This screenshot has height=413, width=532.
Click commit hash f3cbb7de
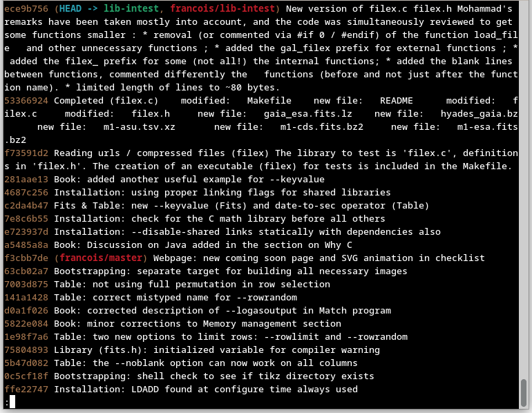coord(26,258)
